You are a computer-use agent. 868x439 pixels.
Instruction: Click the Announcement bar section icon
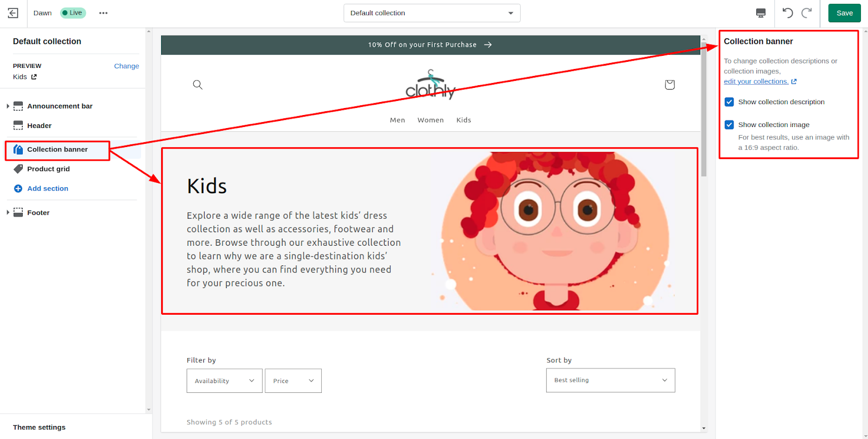click(x=18, y=106)
